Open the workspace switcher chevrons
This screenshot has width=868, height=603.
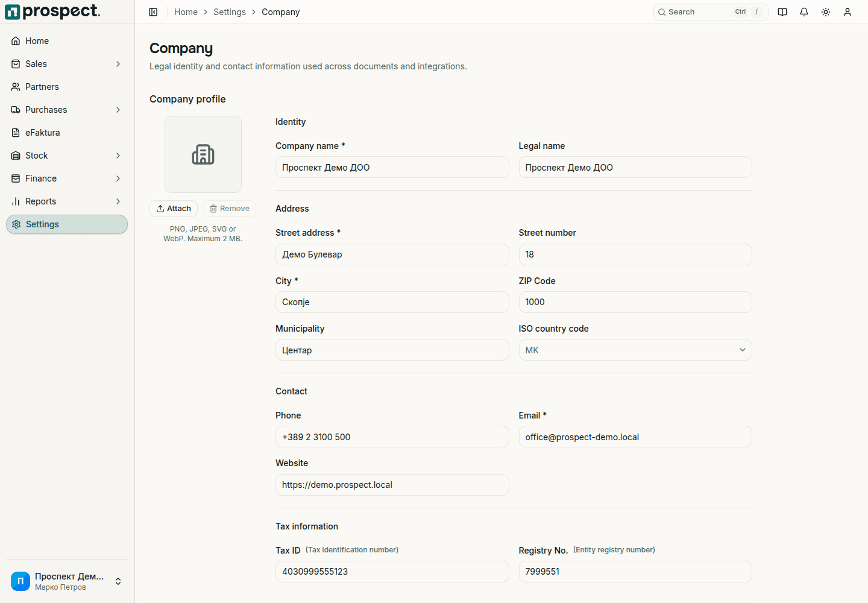point(118,581)
